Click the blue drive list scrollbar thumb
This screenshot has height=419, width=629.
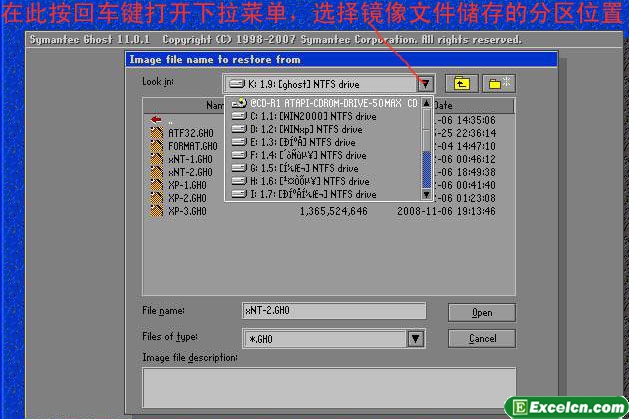tap(426, 170)
